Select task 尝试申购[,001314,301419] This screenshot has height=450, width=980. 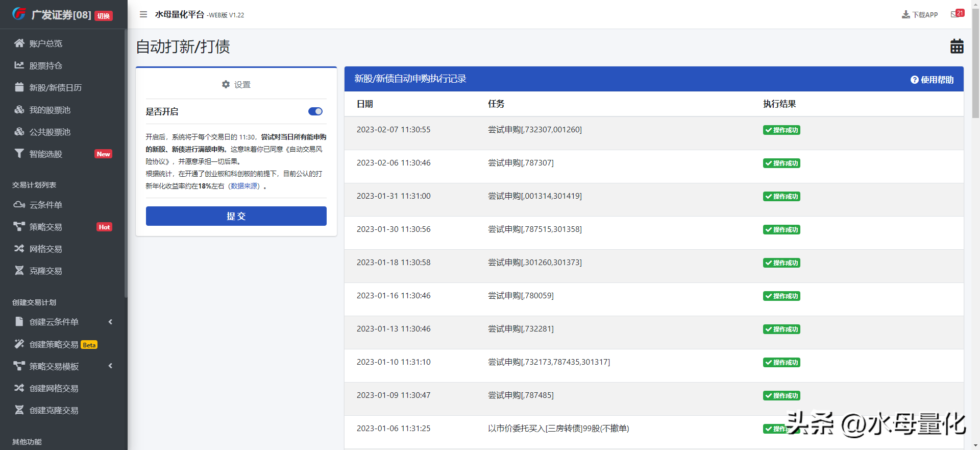(535, 196)
